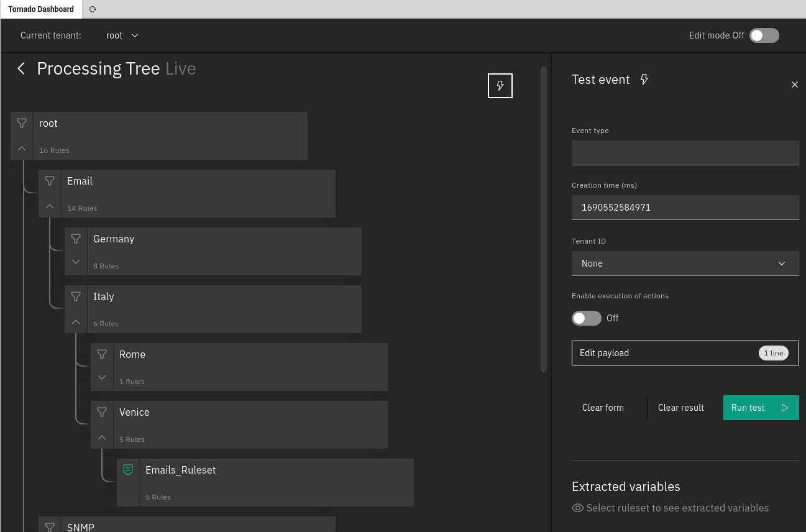Viewport: 806px width, 532px height.
Task: Click the lightning icon beside the Test event title
Action: [x=644, y=80]
